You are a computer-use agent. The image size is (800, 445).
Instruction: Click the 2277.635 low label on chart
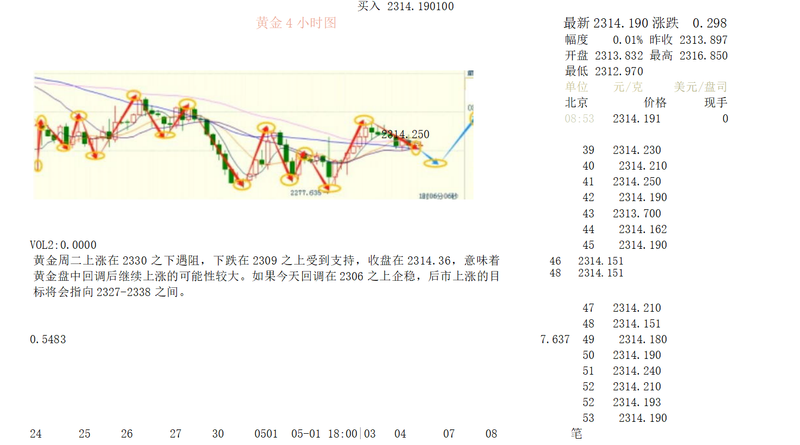coord(306,193)
